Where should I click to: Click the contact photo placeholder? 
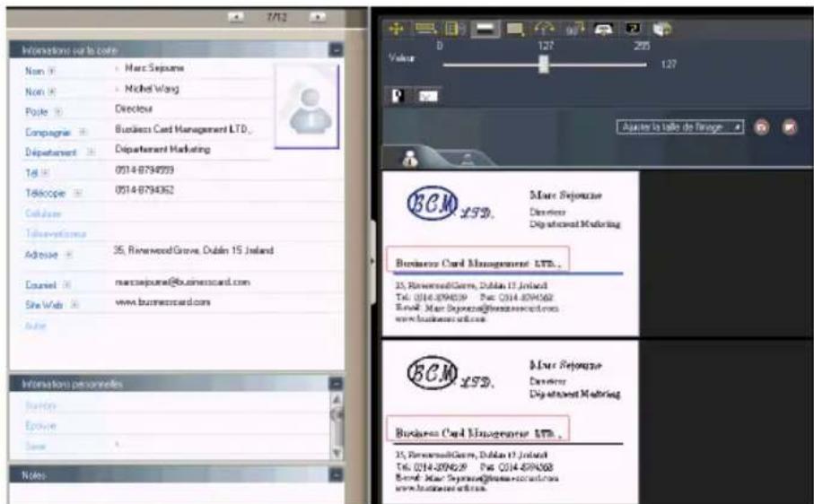307,107
